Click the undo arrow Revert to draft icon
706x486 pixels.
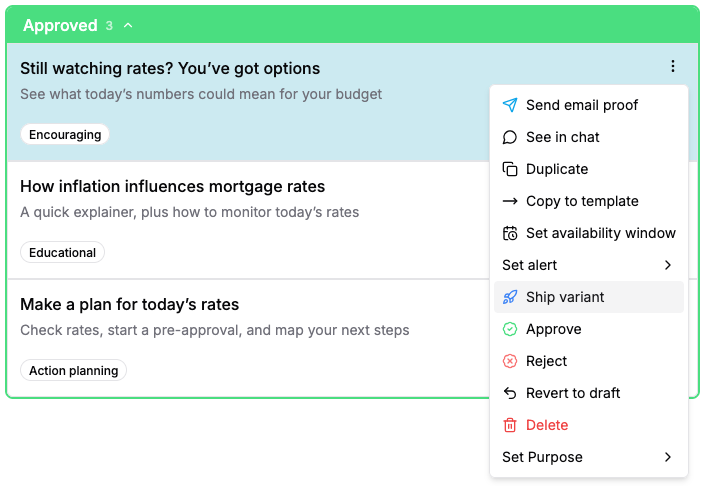tap(510, 393)
